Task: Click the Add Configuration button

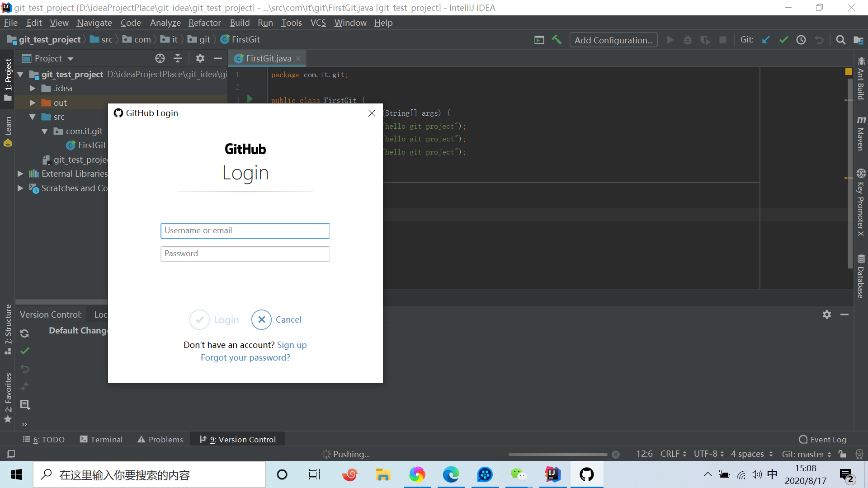Action: click(613, 40)
